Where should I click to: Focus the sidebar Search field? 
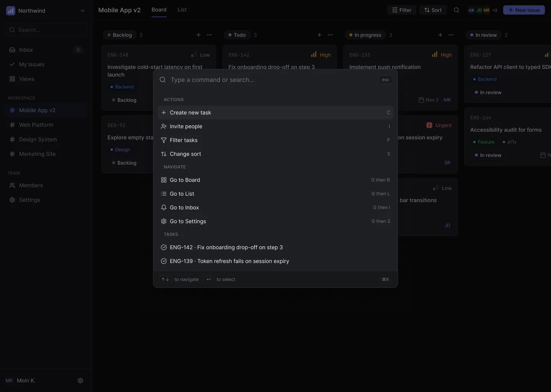(x=46, y=30)
